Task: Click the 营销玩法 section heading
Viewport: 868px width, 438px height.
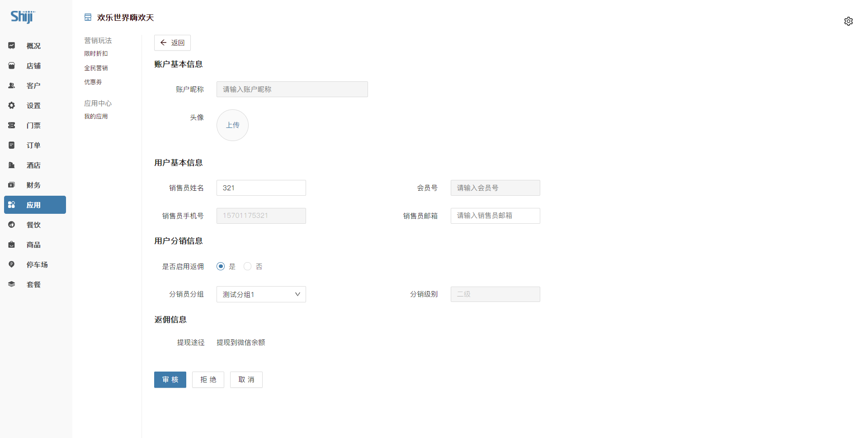Action: tap(98, 41)
